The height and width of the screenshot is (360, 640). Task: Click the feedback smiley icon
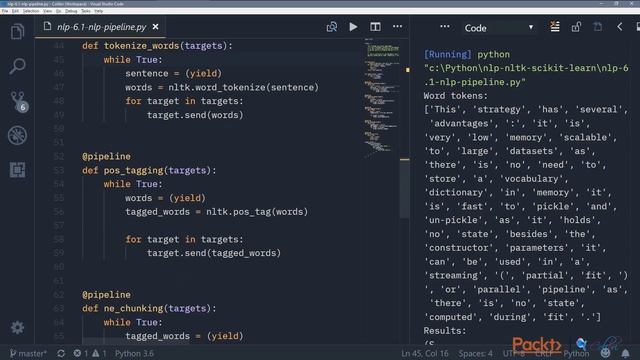(x=605, y=353)
